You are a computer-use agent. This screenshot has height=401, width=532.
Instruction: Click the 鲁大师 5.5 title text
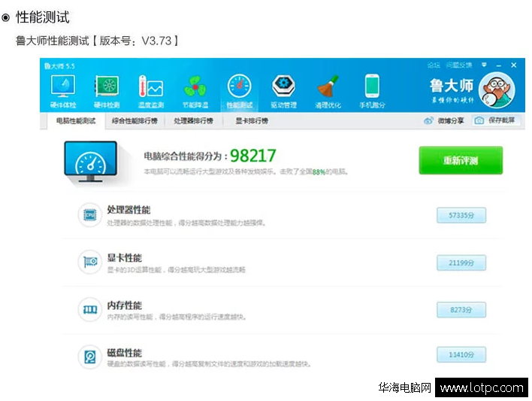59,65
